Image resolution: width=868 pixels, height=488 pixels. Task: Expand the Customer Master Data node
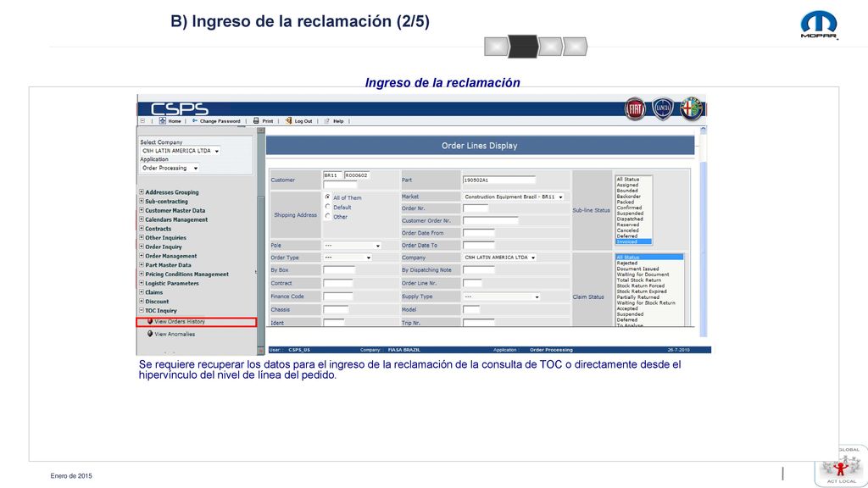click(x=142, y=210)
